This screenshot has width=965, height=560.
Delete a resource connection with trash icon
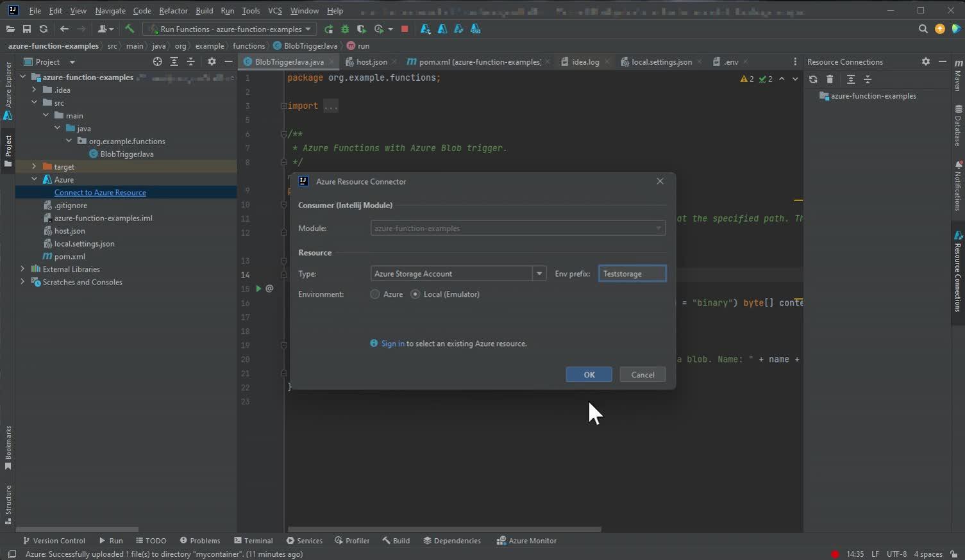[x=830, y=79]
